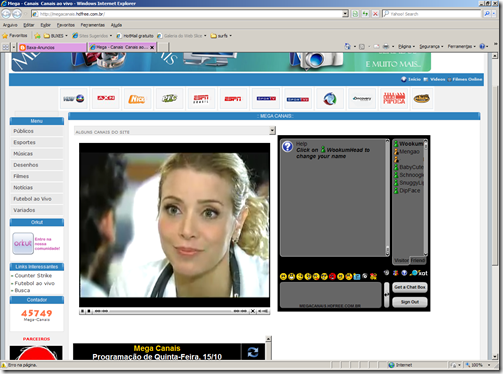Switch to the chat Friend tab
Image resolution: width=503 pixels, height=374 pixels.
click(418, 260)
